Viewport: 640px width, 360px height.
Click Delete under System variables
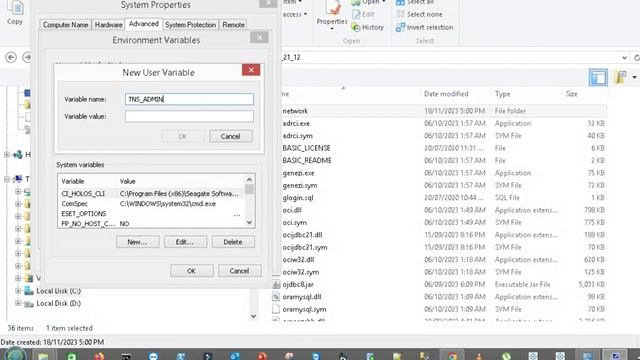233,242
